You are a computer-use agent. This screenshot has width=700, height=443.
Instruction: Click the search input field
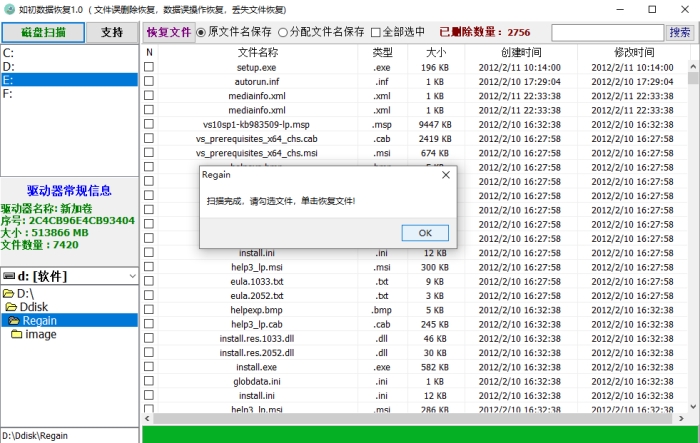[x=608, y=33]
